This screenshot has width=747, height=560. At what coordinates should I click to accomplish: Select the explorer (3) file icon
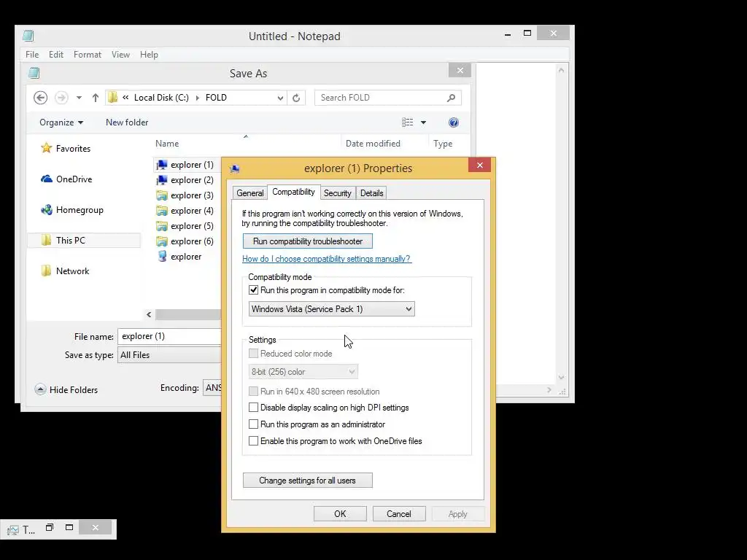click(162, 195)
